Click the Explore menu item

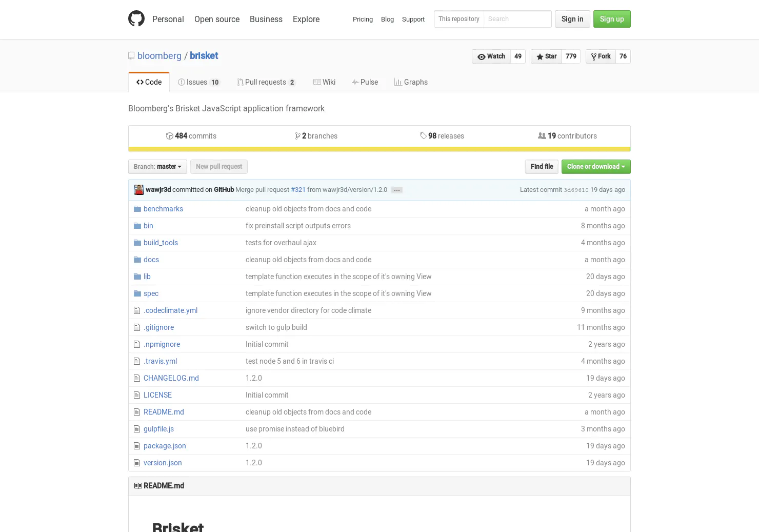click(x=306, y=19)
